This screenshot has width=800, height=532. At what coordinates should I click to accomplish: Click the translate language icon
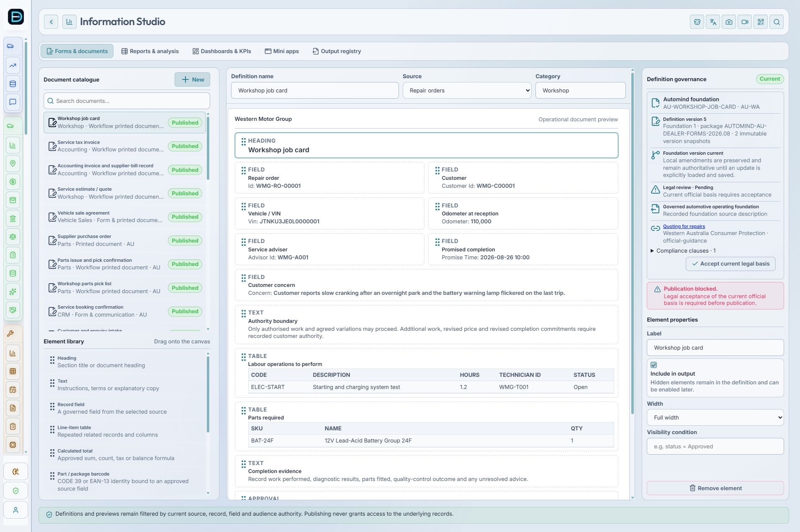713,22
